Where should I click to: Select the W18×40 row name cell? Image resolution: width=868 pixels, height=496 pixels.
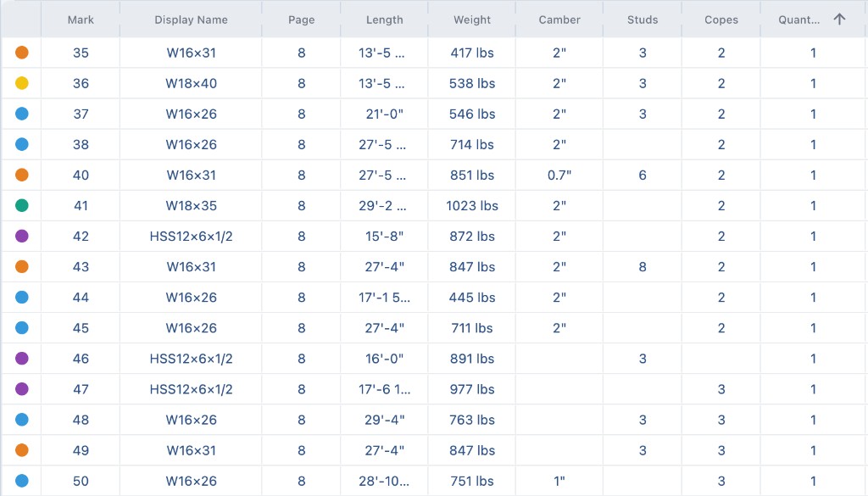click(191, 83)
